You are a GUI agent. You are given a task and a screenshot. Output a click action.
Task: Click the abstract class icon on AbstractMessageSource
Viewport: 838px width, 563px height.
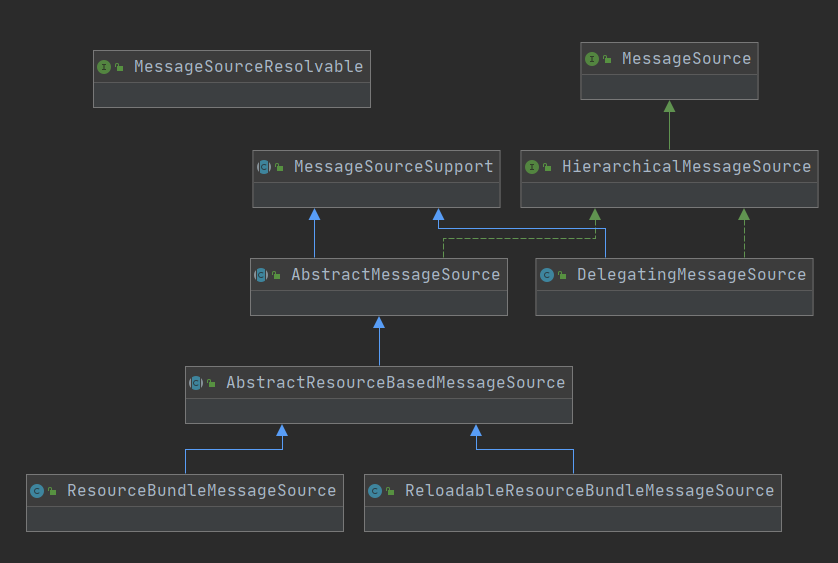tap(261, 275)
